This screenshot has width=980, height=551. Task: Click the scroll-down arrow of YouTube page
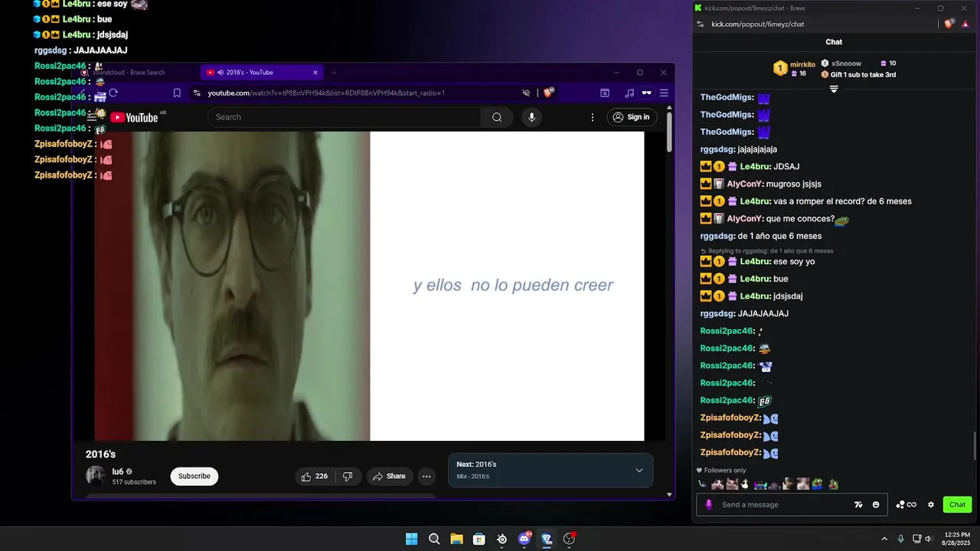pos(669,494)
